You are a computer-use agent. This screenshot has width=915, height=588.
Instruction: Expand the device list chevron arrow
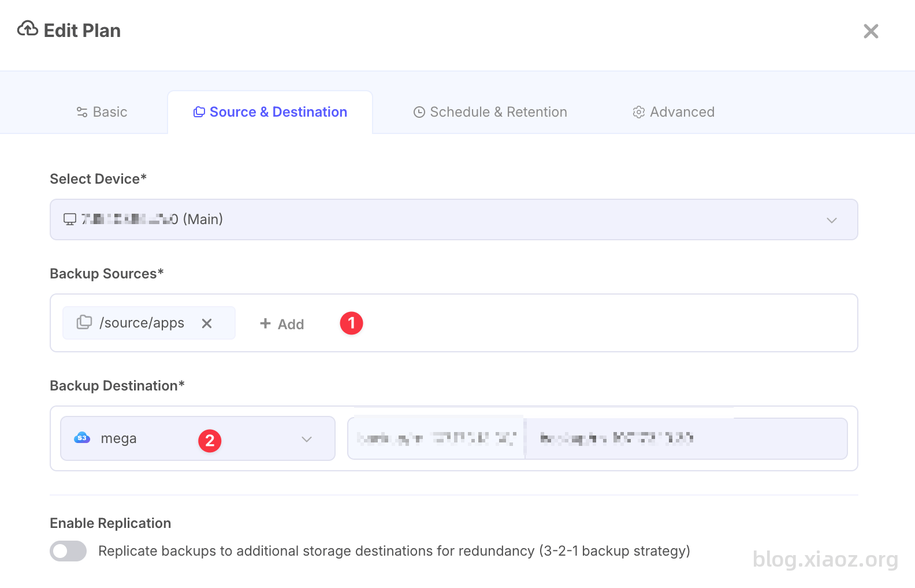point(831,220)
